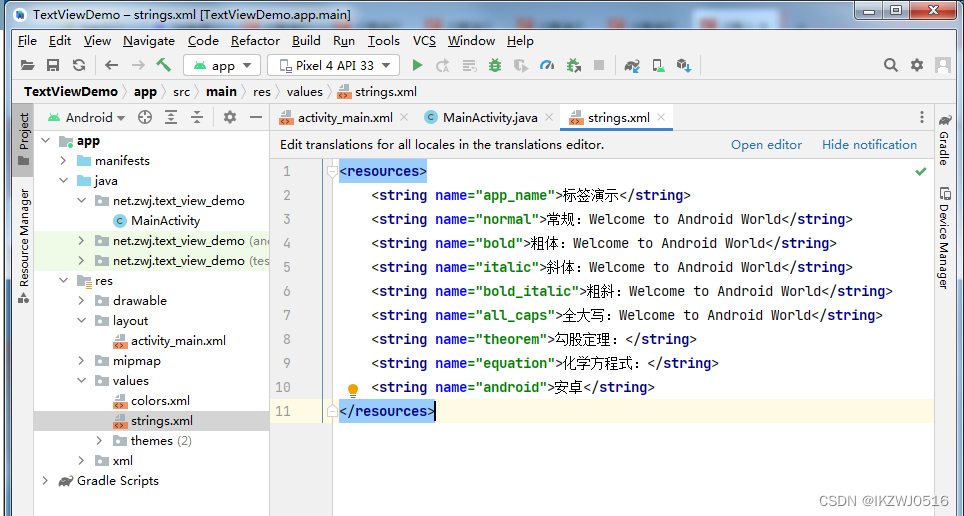The height and width of the screenshot is (516, 964).
Task: Hide the Project panel with minus icon
Action: 256,117
